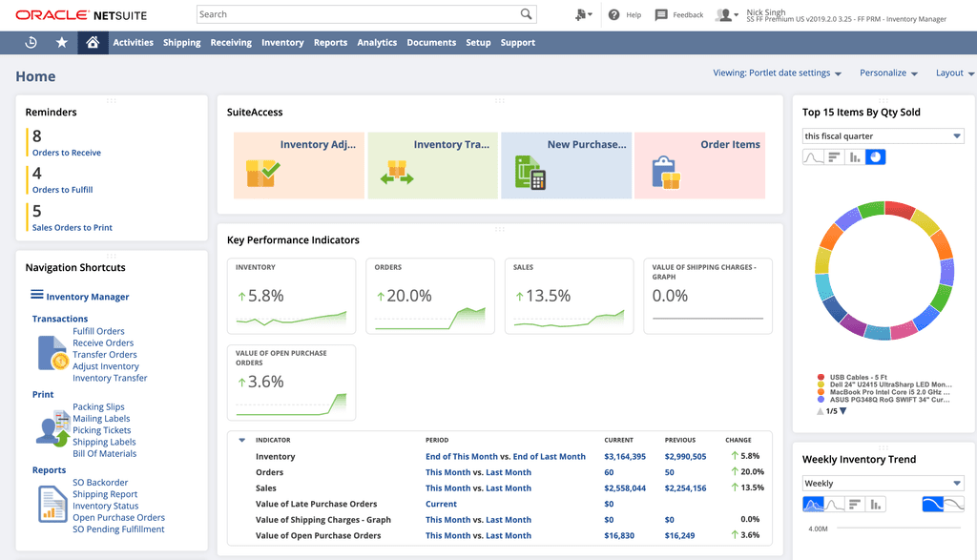The height and width of the screenshot is (560, 977).
Task: Click the New Purchase calculator icon
Action: [x=530, y=173]
